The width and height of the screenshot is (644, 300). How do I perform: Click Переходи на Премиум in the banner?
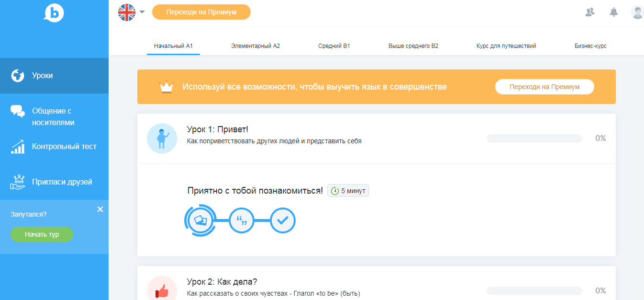[x=544, y=87]
